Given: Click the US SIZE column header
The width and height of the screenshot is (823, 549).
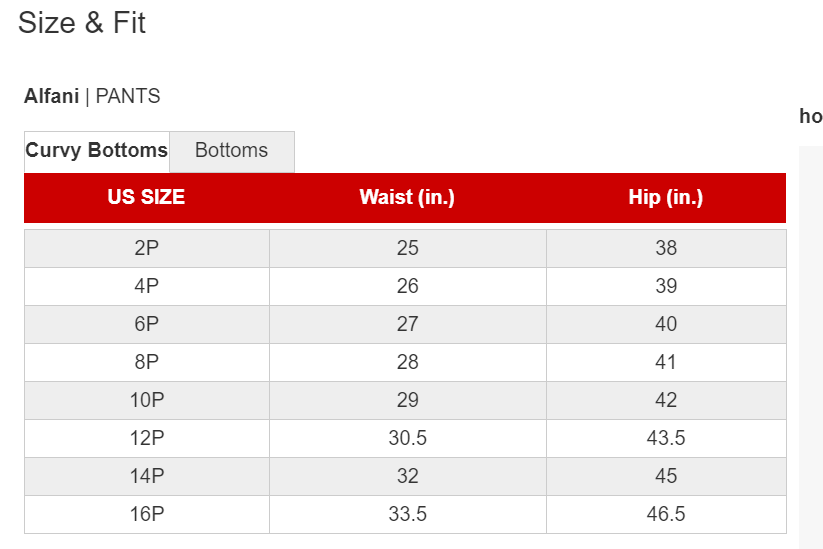Looking at the screenshot, I should (x=146, y=197).
